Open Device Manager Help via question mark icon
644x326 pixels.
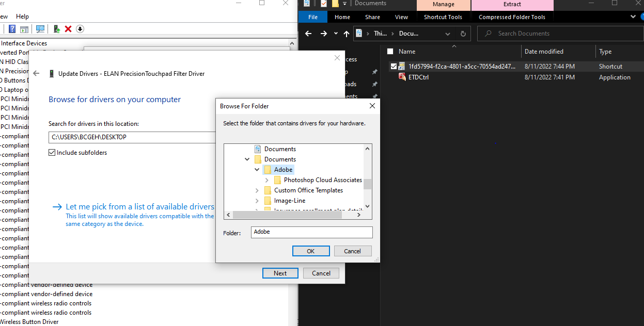point(12,28)
